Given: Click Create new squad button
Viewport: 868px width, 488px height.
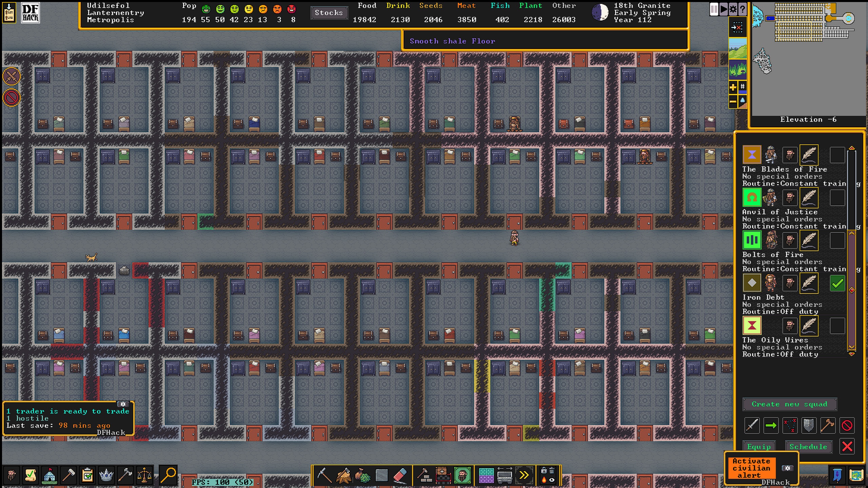Looking at the screenshot, I should tap(789, 404).
